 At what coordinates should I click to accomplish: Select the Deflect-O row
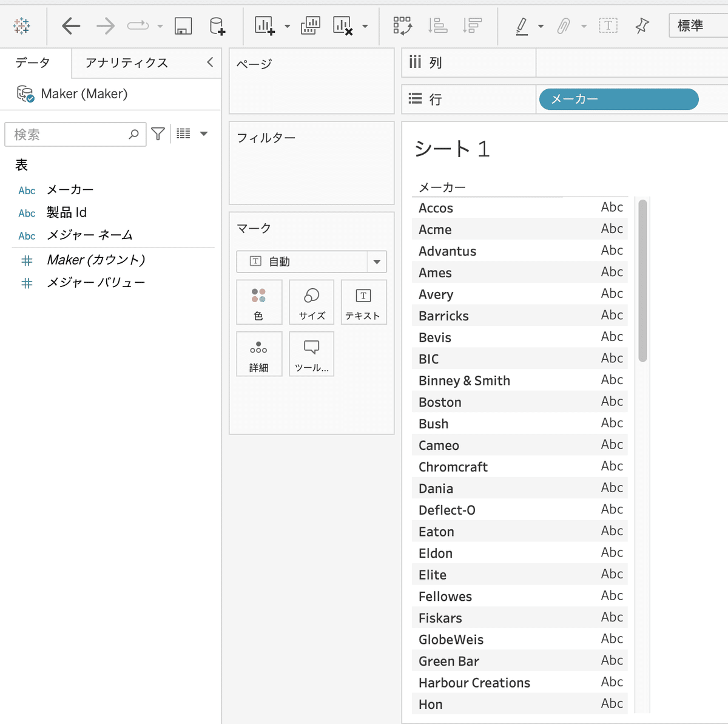519,510
